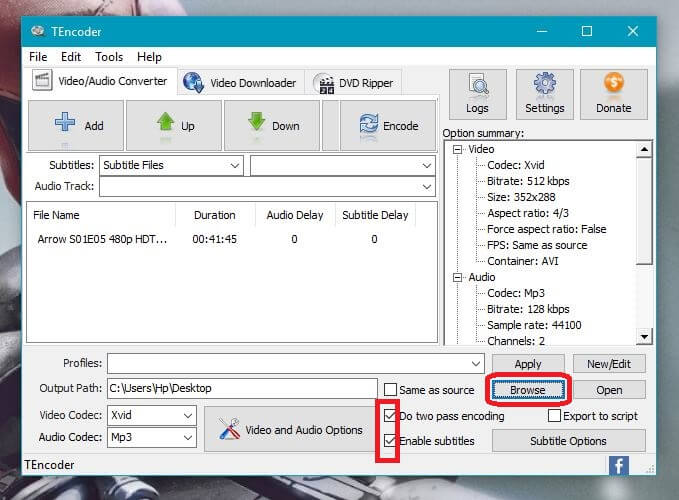
Task: Move file down with green Down arrow
Action: (x=256, y=122)
